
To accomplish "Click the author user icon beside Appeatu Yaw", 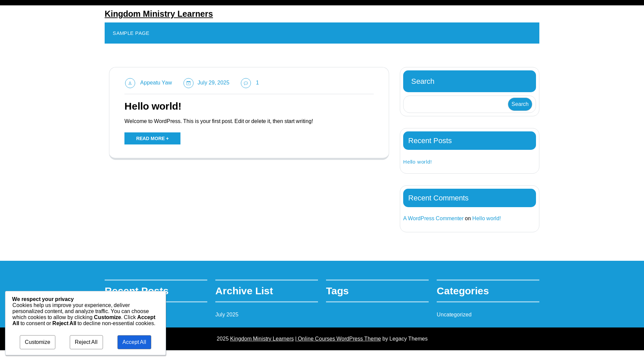I will point(130,83).
